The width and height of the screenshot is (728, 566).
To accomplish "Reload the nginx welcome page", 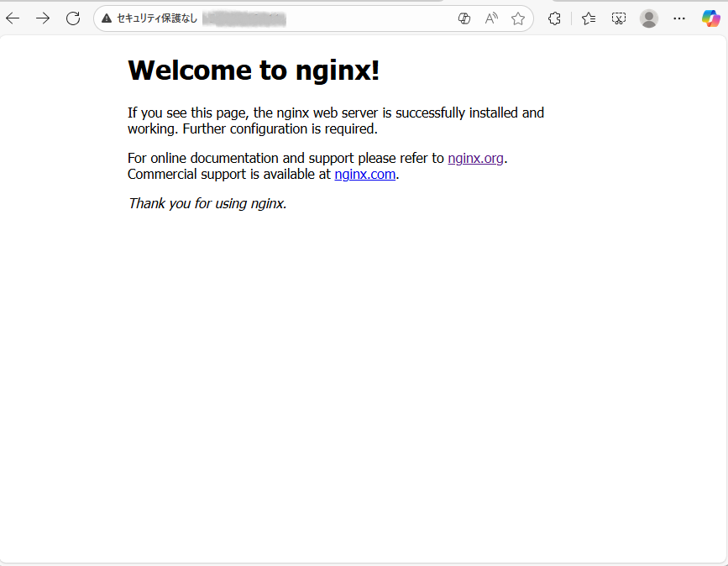I will point(73,18).
